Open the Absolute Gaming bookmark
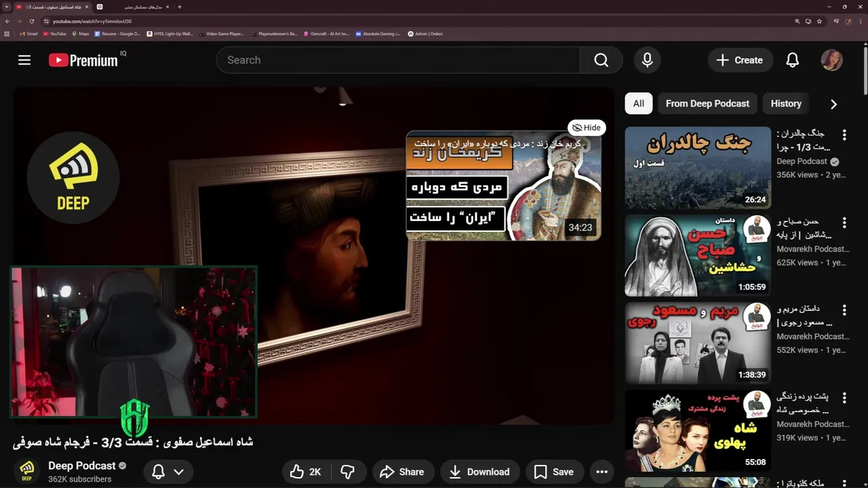 coord(378,33)
